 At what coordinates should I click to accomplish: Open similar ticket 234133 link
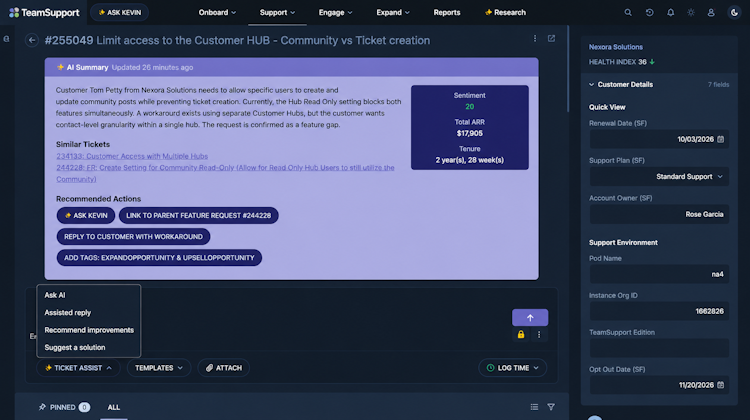(x=132, y=156)
